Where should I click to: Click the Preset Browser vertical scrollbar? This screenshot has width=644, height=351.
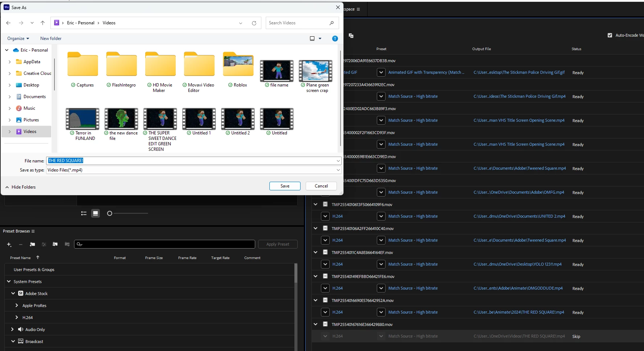coord(296,273)
